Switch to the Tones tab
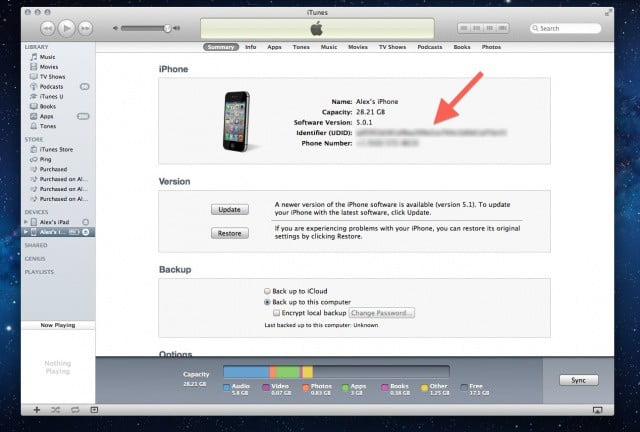Viewport: 640px width, 432px height. pyautogui.click(x=301, y=47)
